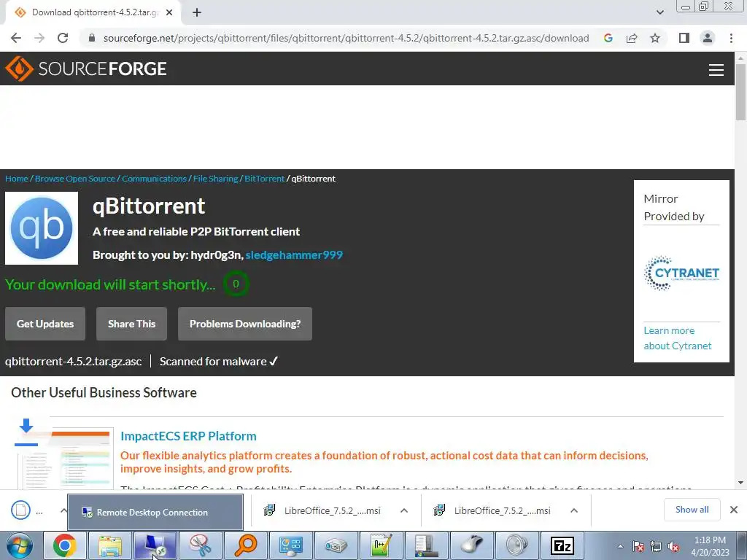Bookmark this tab with the star
The image size is (747, 560).
coord(655,38)
